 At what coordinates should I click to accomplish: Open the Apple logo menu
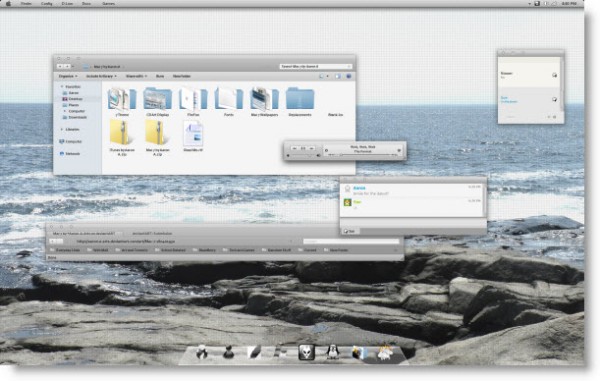(x=8, y=3)
